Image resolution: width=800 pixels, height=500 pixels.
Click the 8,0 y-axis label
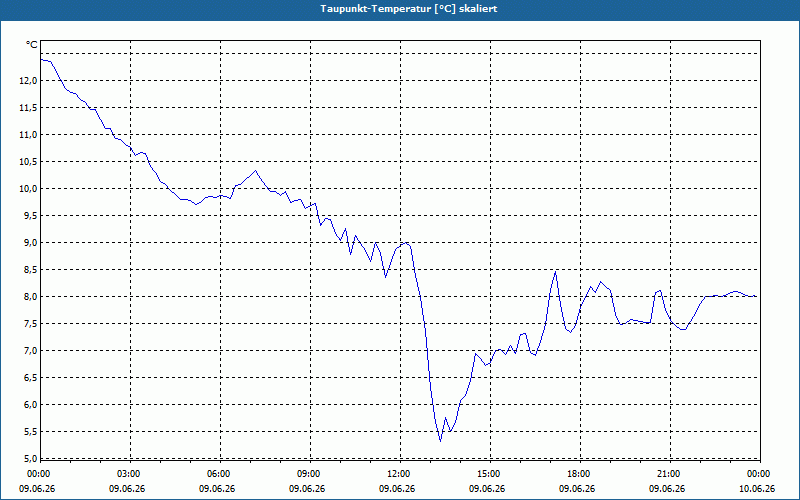coord(30,297)
